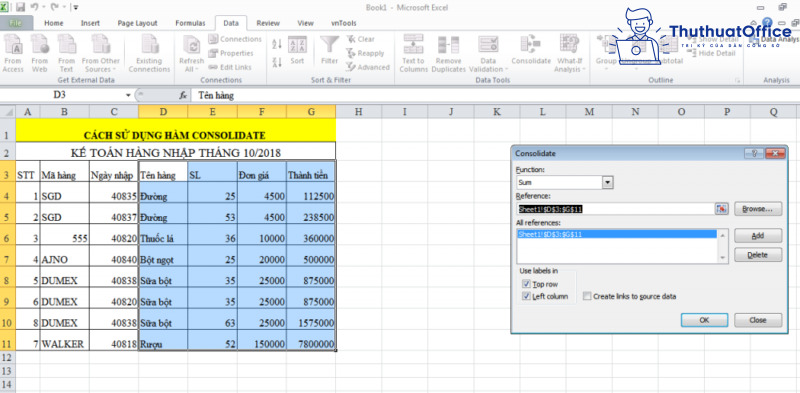Click the Select All corner button
The image size is (800, 393).
(x=7, y=112)
